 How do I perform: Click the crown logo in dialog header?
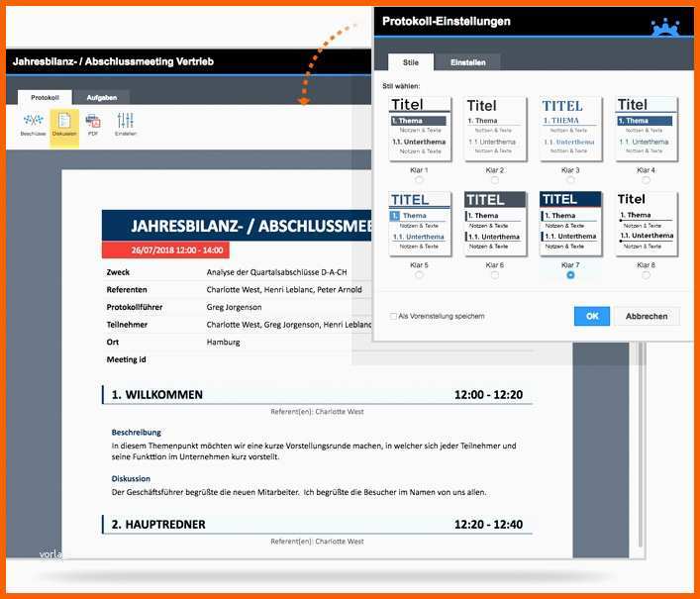(x=665, y=26)
